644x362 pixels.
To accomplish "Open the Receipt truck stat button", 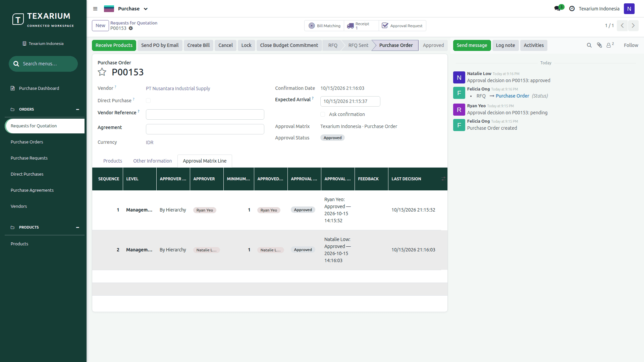I will coord(361,26).
